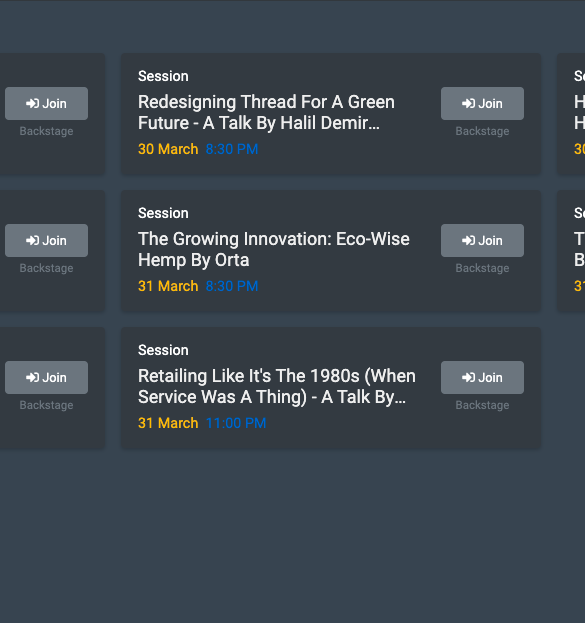
Task: Open The Growing Innovation: Eco-Wise Hemp title
Action: click(x=274, y=250)
